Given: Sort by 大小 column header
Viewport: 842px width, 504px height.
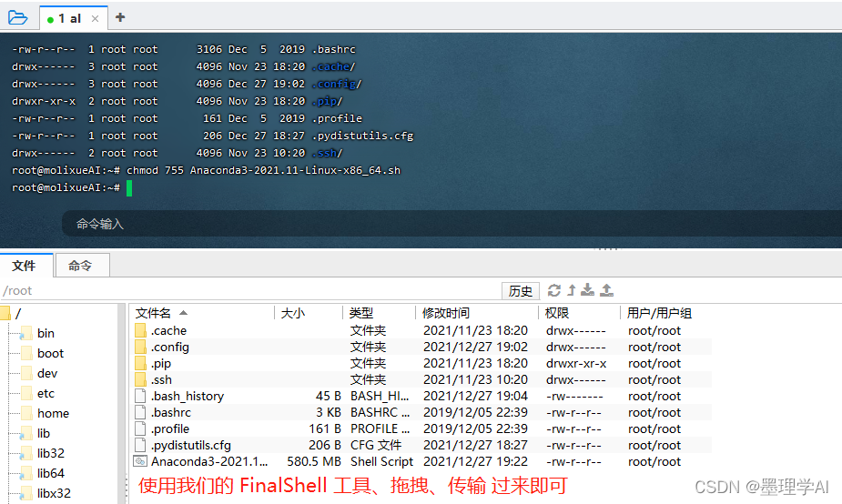Looking at the screenshot, I should point(309,313).
